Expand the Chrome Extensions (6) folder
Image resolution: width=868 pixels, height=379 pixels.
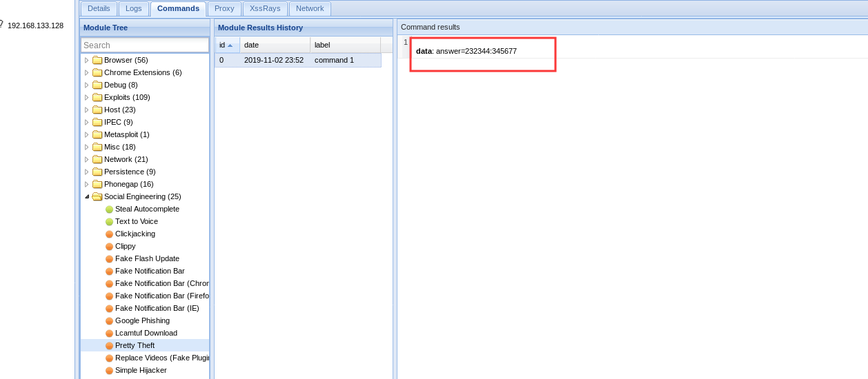(87, 72)
